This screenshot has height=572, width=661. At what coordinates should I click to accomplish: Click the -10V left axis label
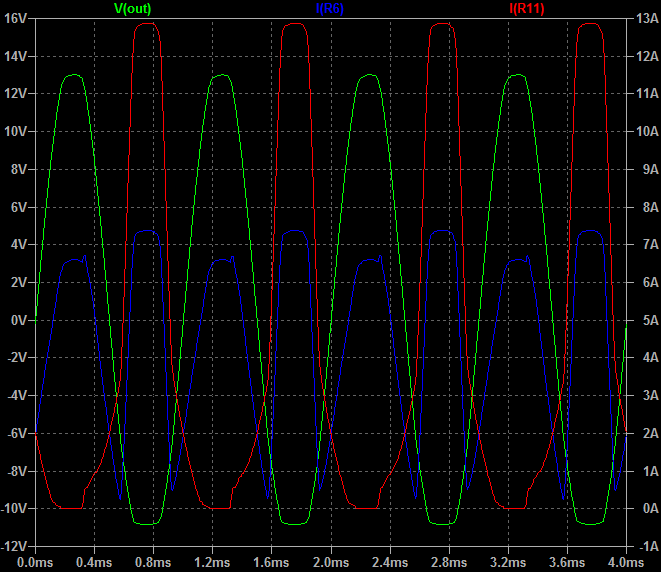click(x=14, y=509)
